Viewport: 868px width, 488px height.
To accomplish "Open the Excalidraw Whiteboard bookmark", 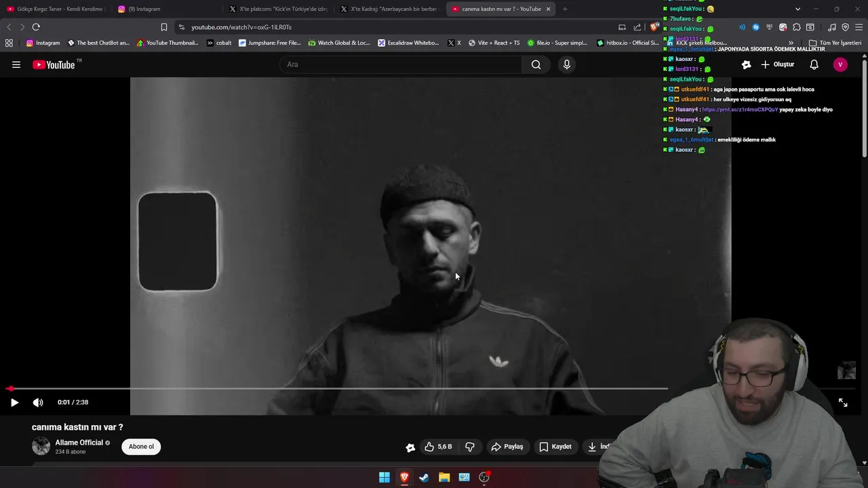I will click(x=408, y=43).
